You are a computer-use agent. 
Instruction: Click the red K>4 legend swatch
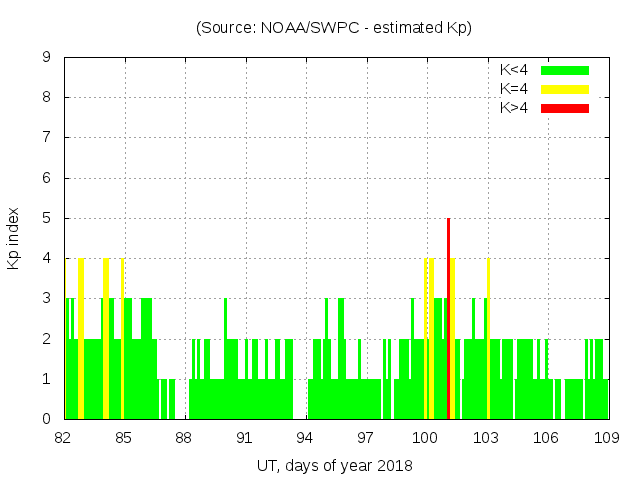coord(565,108)
